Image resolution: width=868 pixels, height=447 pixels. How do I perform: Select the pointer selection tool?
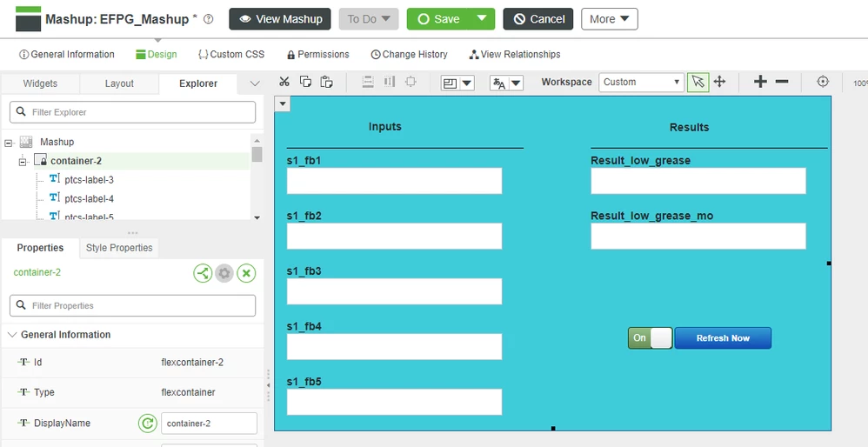(698, 83)
